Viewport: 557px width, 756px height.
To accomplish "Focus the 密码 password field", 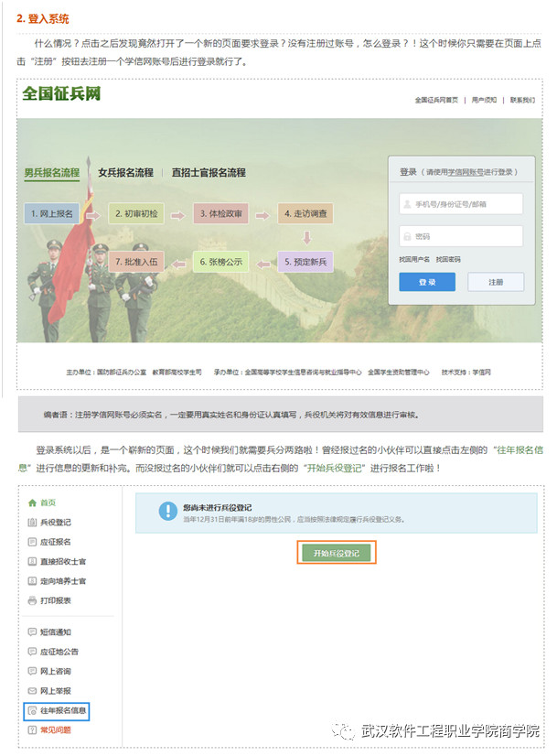I will coord(460,236).
